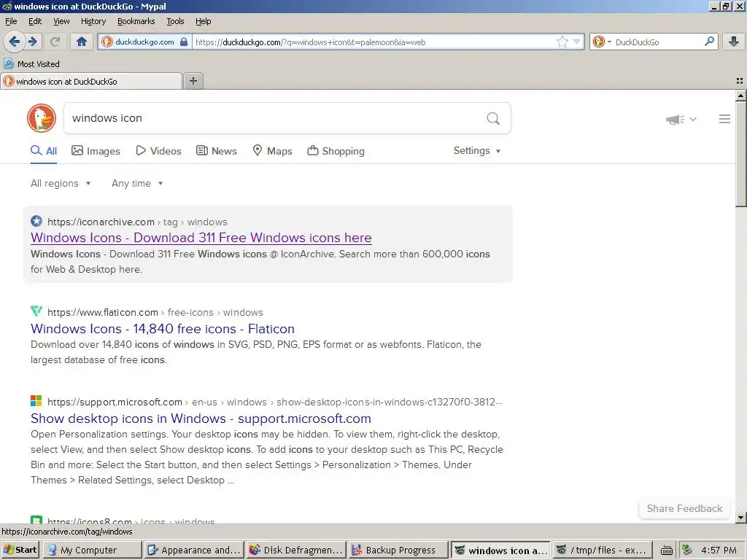Click the 4:57 PM clock

719,550
